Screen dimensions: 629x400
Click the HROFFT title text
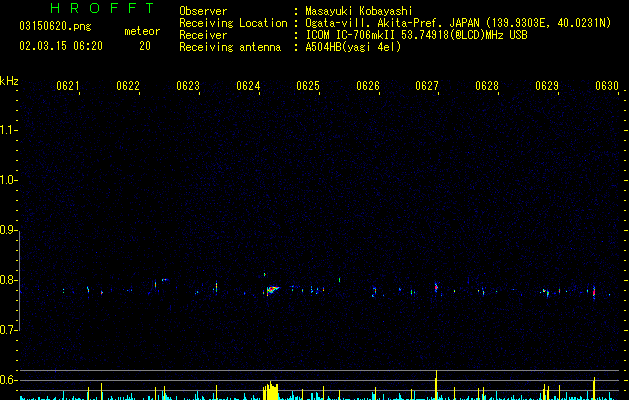(x=102, y=8)
